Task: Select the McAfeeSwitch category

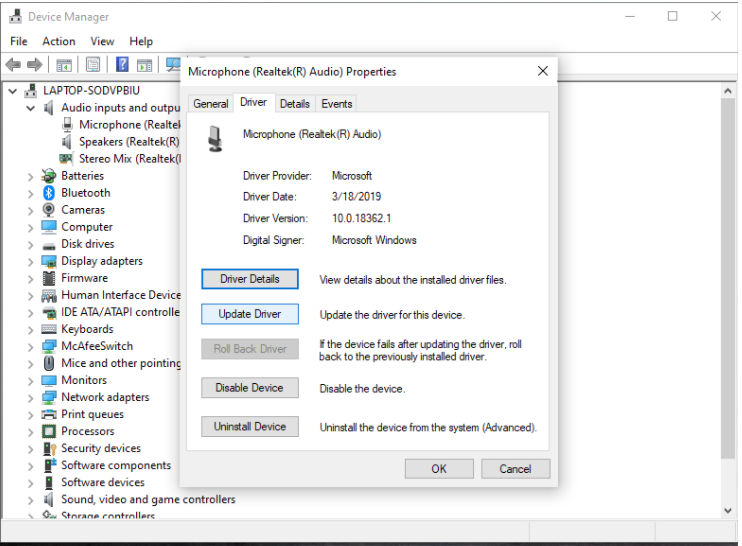Action: pos(97,346)
